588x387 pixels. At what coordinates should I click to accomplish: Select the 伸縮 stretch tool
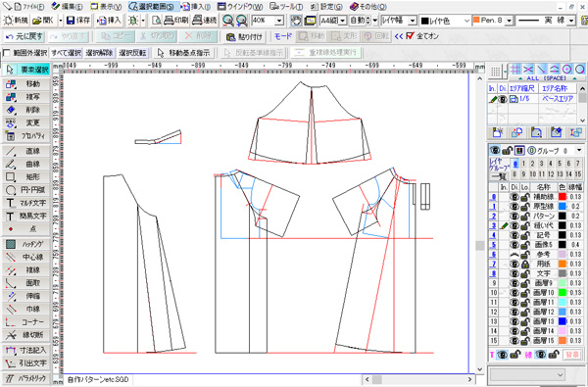[26, 296]
